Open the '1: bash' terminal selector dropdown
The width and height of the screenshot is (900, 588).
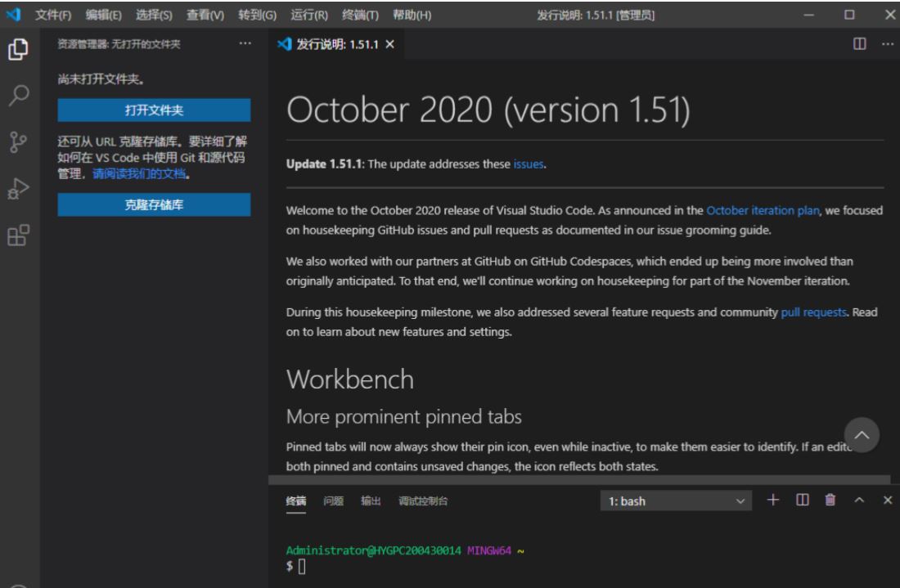(x=677, y=500)
